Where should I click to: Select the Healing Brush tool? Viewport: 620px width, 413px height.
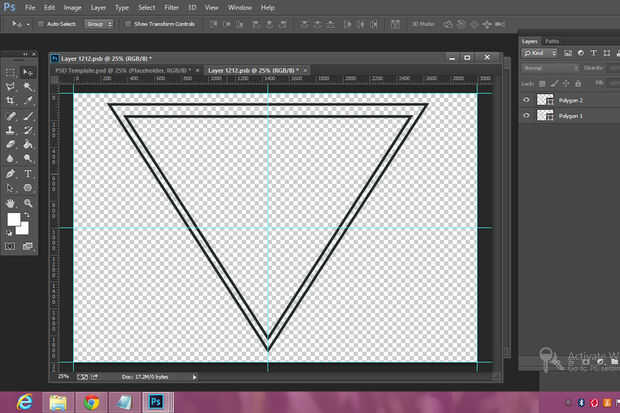tap(10, 116)
